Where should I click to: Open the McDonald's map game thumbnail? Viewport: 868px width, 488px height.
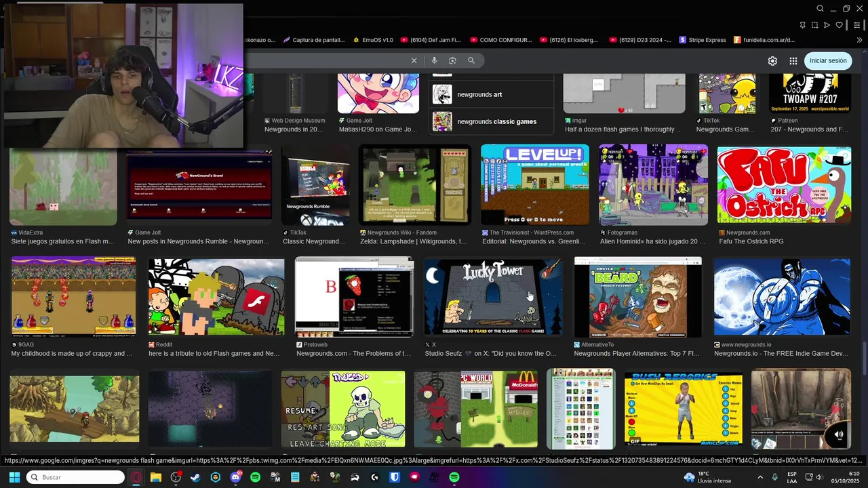(476, 409)
